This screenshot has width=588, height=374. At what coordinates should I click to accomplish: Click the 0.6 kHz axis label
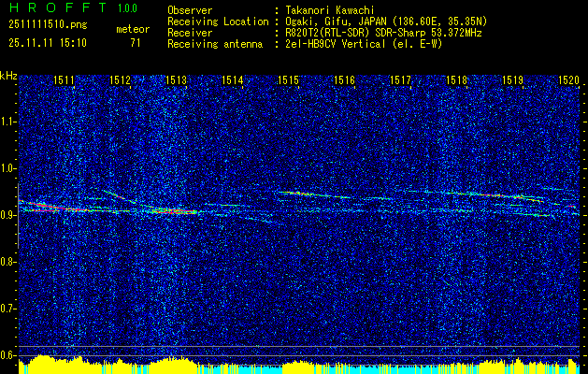[x=7, y=355]
